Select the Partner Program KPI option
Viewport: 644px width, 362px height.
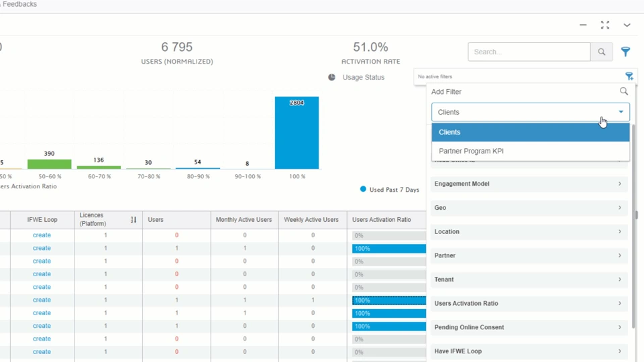[530, 151]
